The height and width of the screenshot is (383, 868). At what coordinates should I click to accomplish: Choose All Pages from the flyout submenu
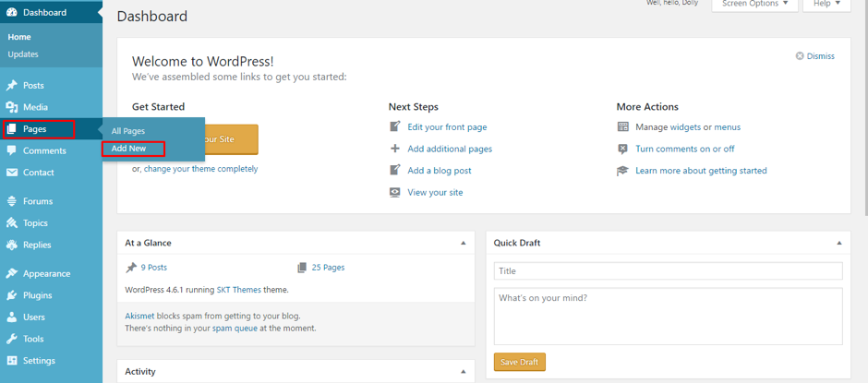coord(127,131)
